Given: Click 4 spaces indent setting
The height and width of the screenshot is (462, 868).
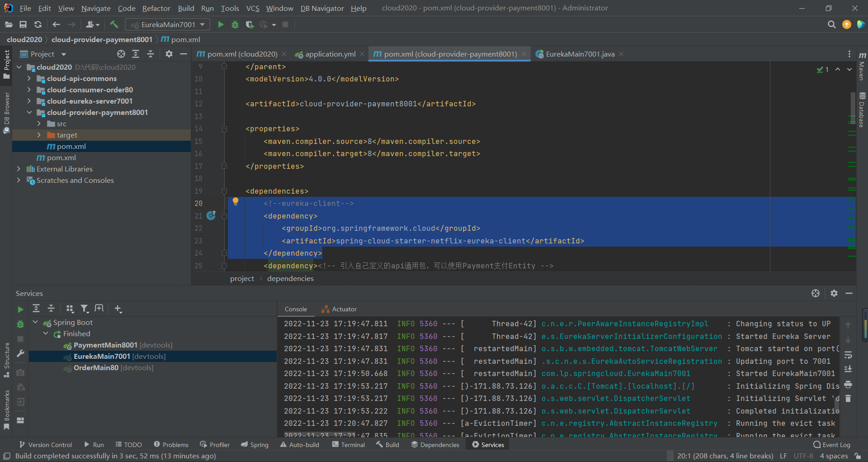Looking at the screenshot, I should point(834,456).
